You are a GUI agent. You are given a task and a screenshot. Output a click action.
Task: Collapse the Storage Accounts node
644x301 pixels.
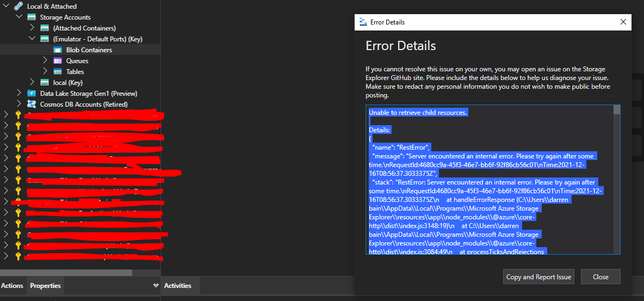pyautogui.click(x=18, y=17)
